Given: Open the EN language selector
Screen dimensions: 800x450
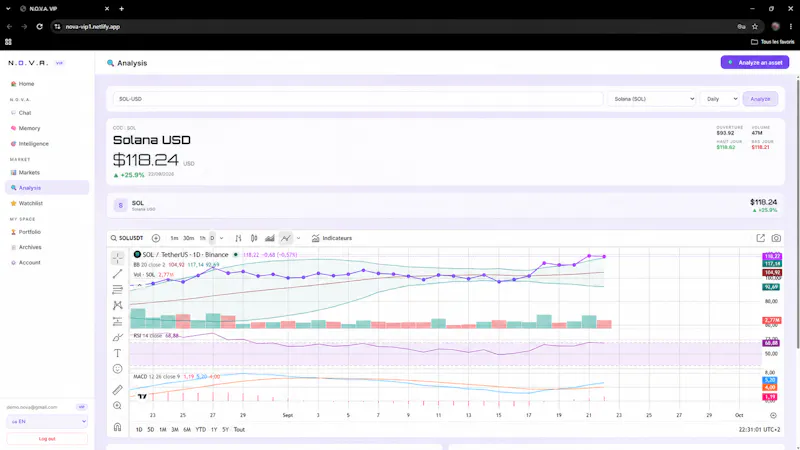Looking at the screenshot, I should click(47, 421).
